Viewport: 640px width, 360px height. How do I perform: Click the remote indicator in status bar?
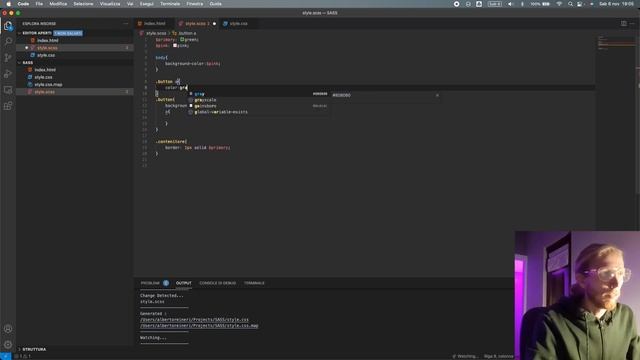coord(5,356)
